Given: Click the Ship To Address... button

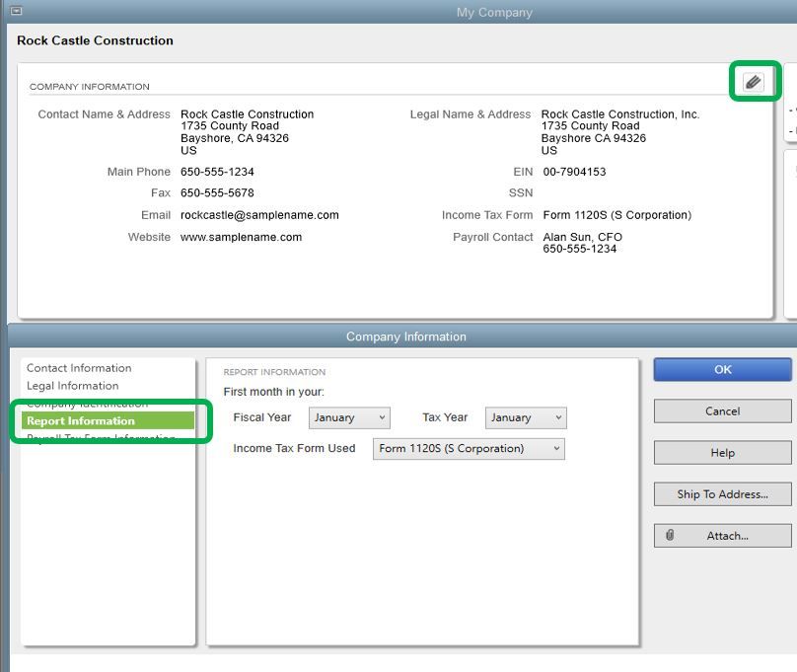Looking at the screenshot, I should click(722, 494).
